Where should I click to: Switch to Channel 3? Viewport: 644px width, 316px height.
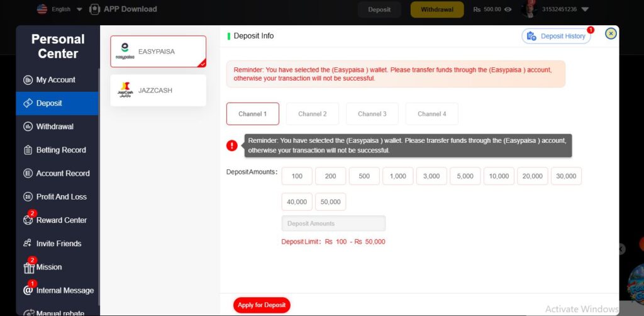(x=372, y=114)
